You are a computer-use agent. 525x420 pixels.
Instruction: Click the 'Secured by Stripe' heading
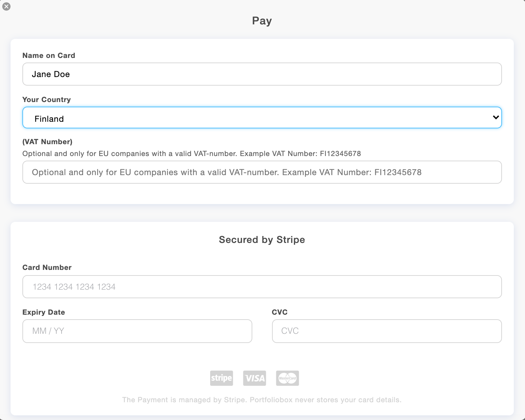pos(262,240)
